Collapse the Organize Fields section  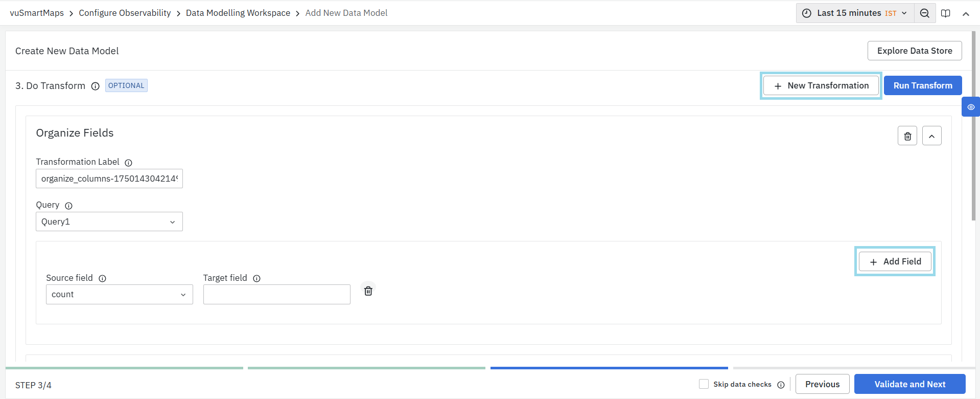pos(931,136)
